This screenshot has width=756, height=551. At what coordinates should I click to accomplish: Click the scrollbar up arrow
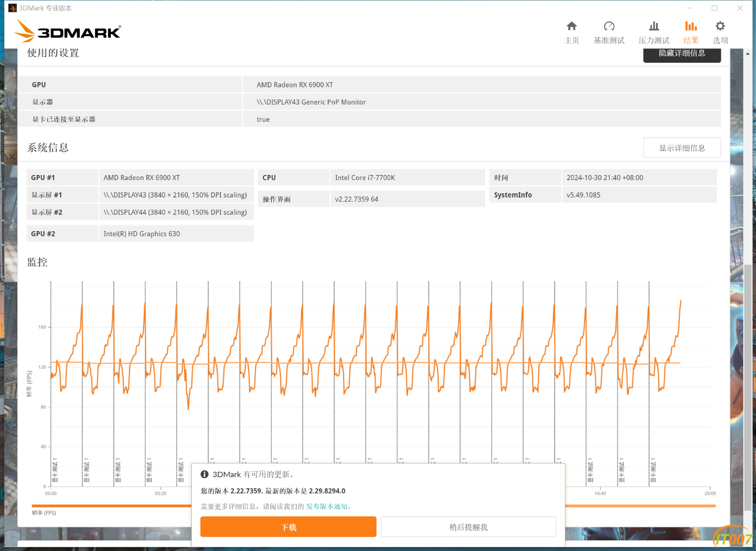pos(747,54)
